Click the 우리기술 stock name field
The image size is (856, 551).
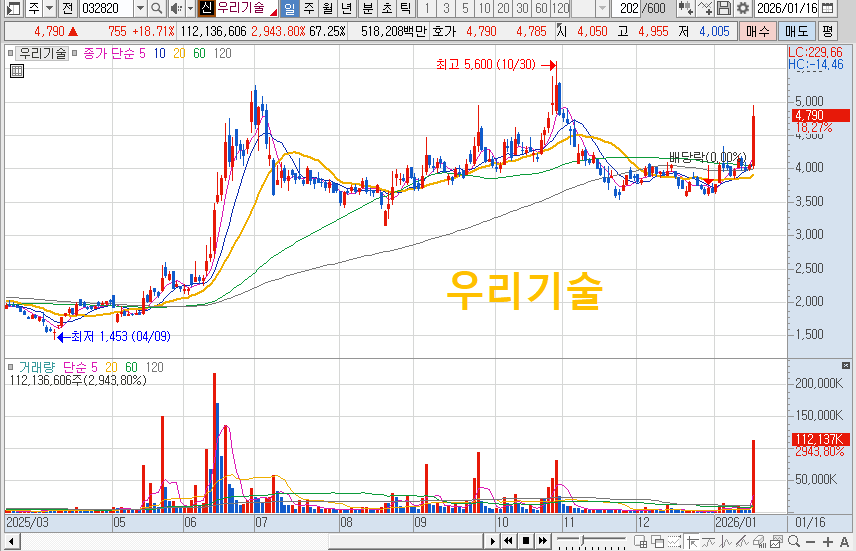pyautogui.click(x=246, y=8)
